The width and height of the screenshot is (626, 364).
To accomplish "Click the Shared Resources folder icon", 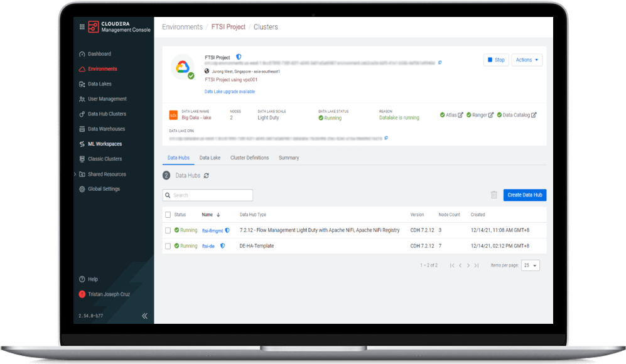I will [x=82, y=174].
